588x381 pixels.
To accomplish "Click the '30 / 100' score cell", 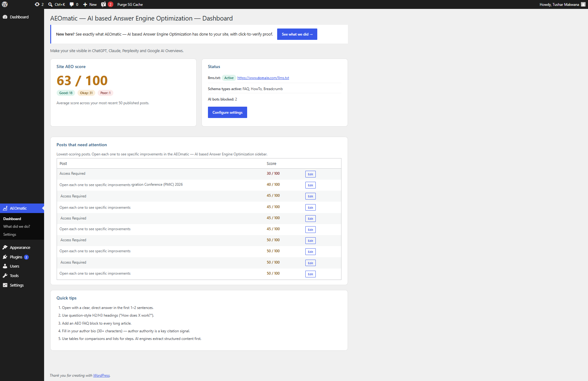I will click(x=273, y=173).
